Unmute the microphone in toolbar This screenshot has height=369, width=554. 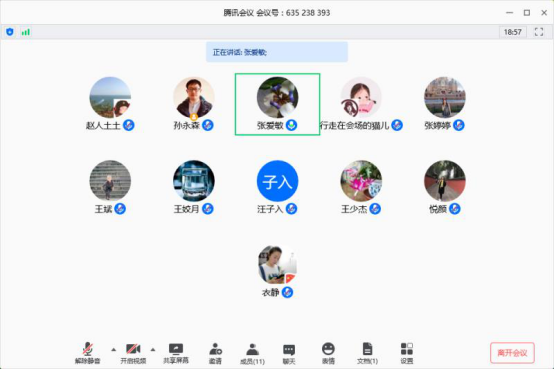tap(88, 353)
